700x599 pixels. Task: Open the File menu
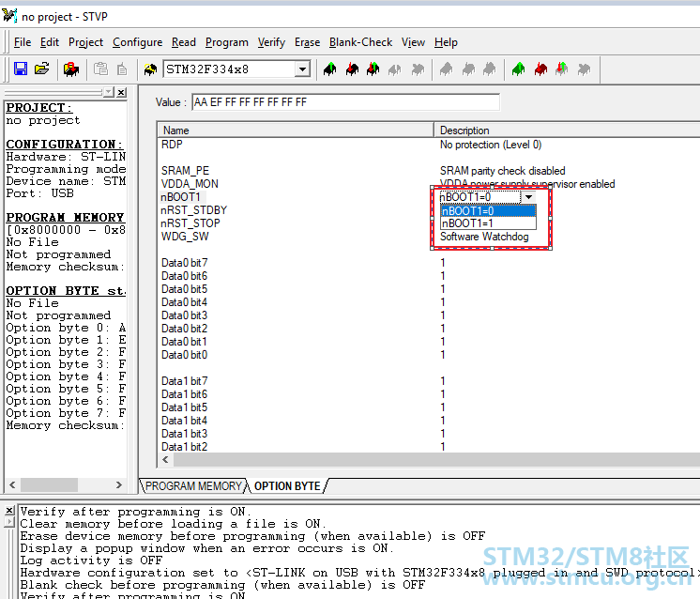[x=23, y=42]
